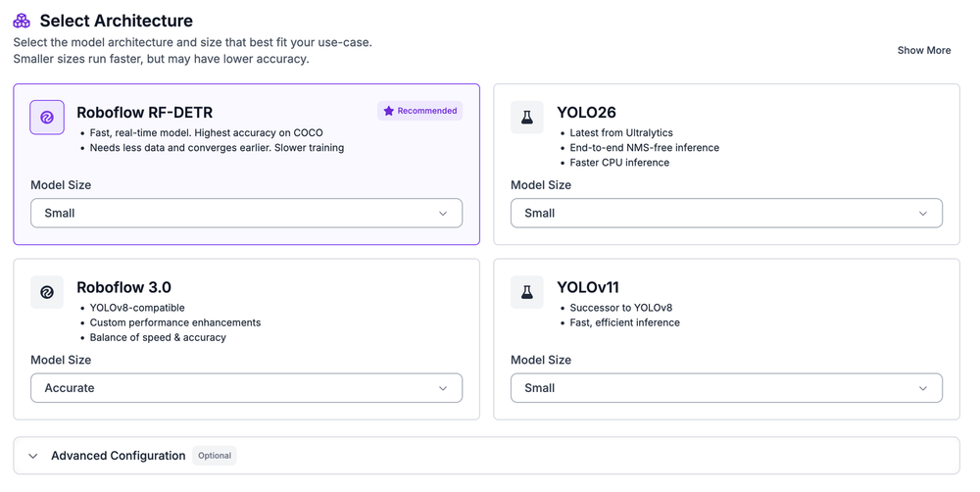Open the YOLOv11 Model Size dropdown

(x=726, y=388)
